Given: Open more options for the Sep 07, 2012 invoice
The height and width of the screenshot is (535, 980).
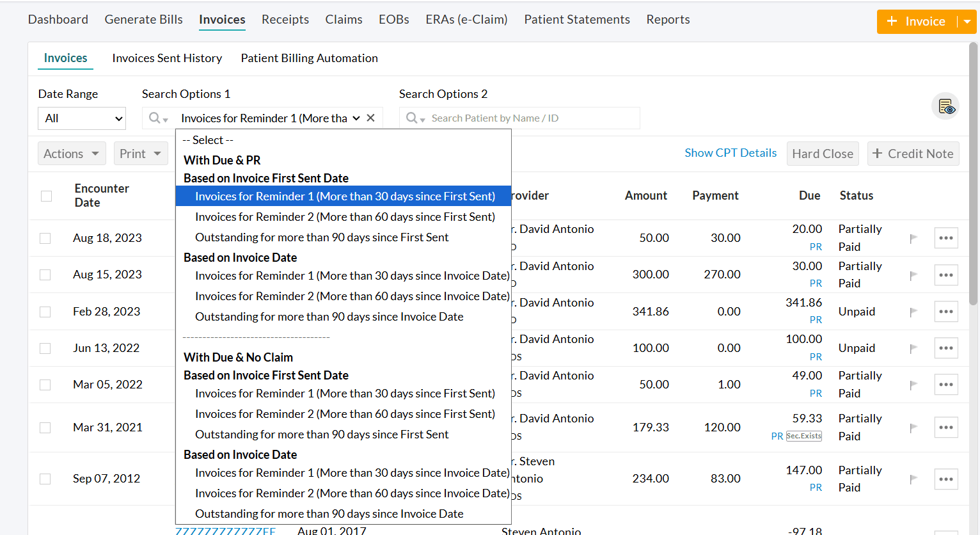Looking at the screenshot, I should pos(946,479).
